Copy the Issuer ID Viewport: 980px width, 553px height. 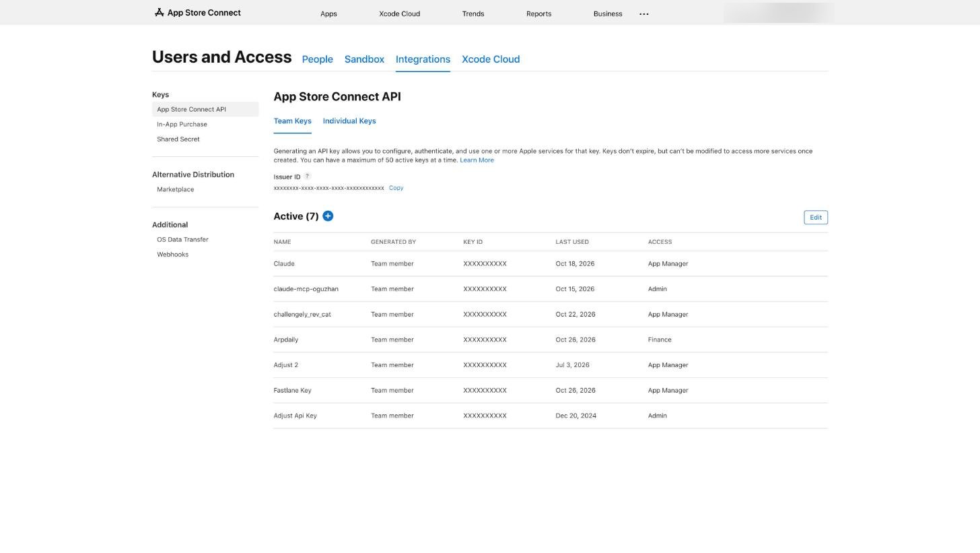pyautogui.click(x=396, y=188)
